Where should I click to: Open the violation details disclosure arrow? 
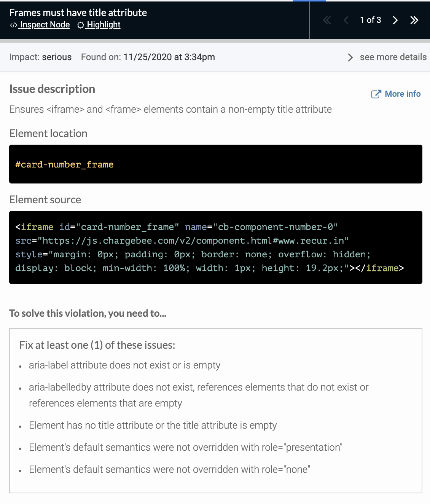click(350, 57)
